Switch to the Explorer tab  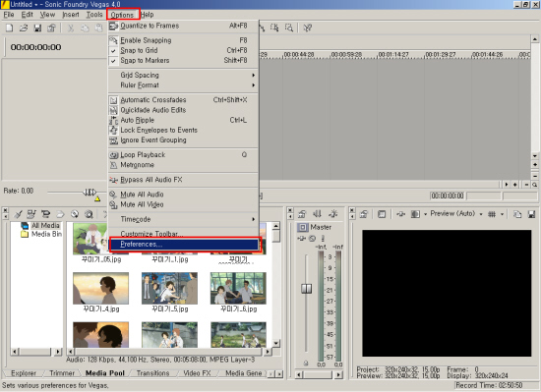point(24,373)
